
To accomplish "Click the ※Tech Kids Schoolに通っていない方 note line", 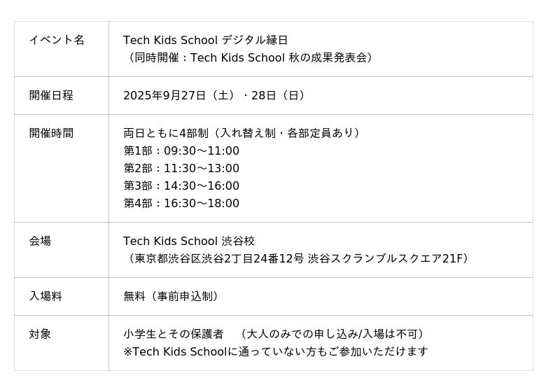I will 275,351.
